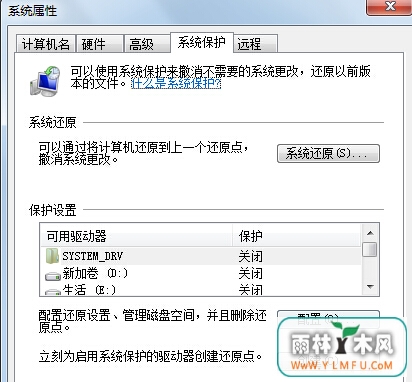Click the 保护 column header

point(297,236)
